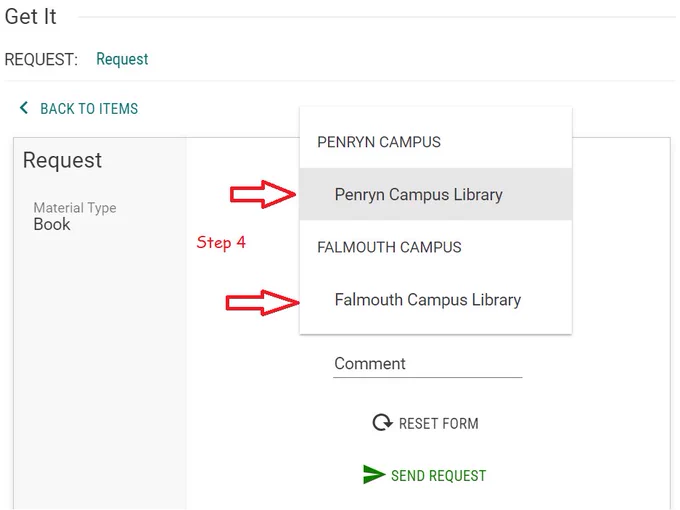
Task: Click the Step 4 annotation text
Action: point(221,242)
